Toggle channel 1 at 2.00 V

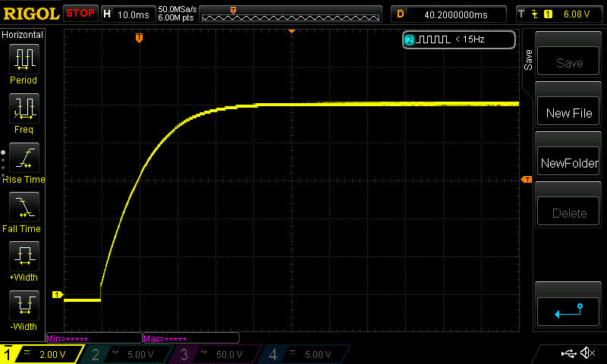pos(41,354)
